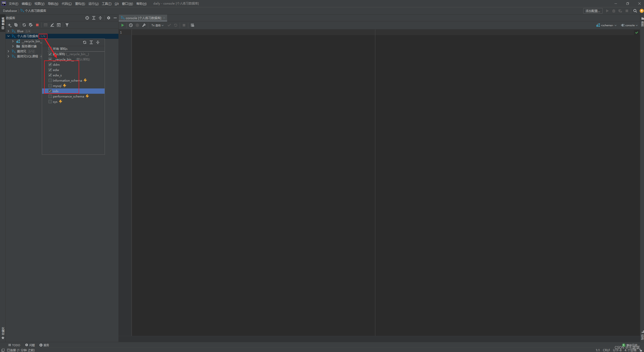This screenshot has height=352, width=644.
Task: Click the duplicate data source icon
Action: (16, 25)
